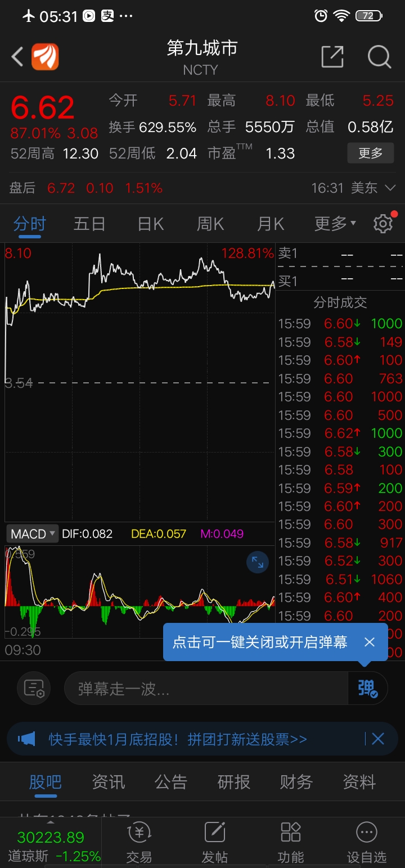This screenshot has height=868, width=405.
Task: Select the 分时 chart tab
Action: pos(30,224)
